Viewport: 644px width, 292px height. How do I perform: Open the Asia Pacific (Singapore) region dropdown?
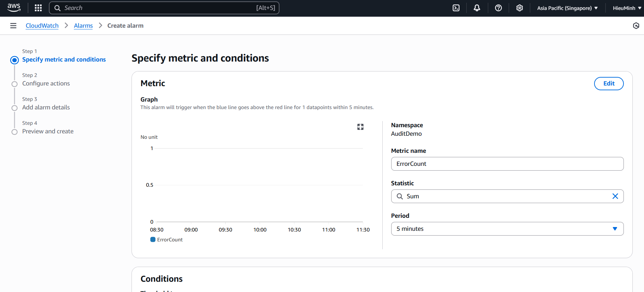[567, 8]
